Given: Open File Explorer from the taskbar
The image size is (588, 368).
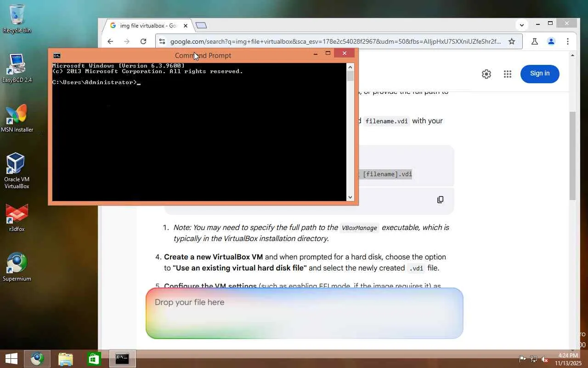Looking at the screenshot, I should point(66,358).
